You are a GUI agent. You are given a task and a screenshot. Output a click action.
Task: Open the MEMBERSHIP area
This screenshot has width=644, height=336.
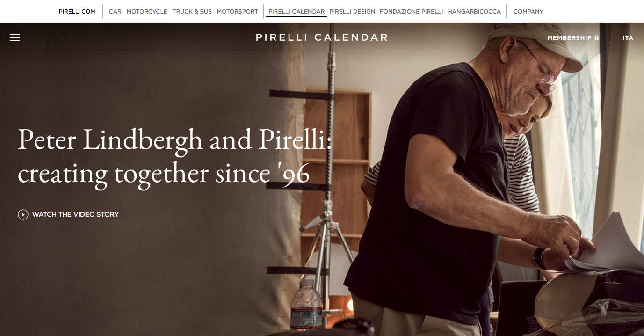point(569,37)
